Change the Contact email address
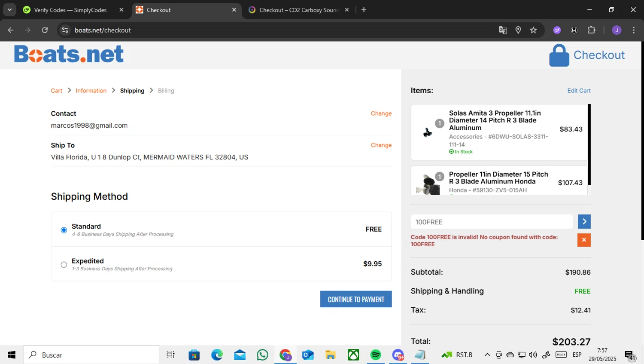644x364 pixels. point(381,113)
